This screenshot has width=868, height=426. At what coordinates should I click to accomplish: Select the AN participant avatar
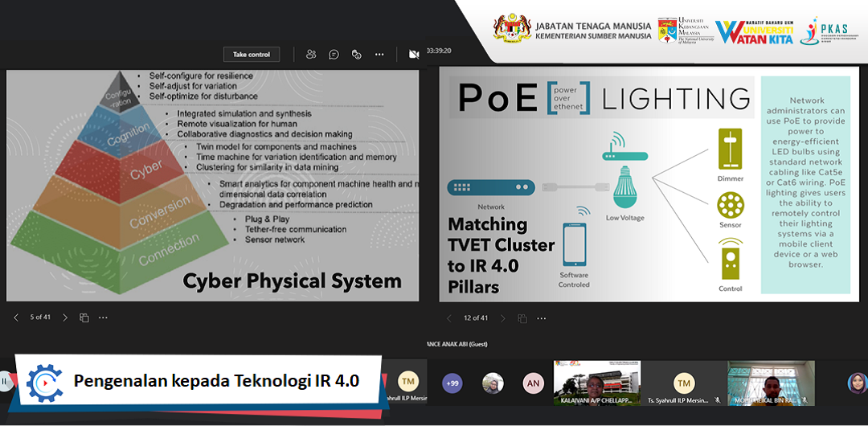click(532, 383)
